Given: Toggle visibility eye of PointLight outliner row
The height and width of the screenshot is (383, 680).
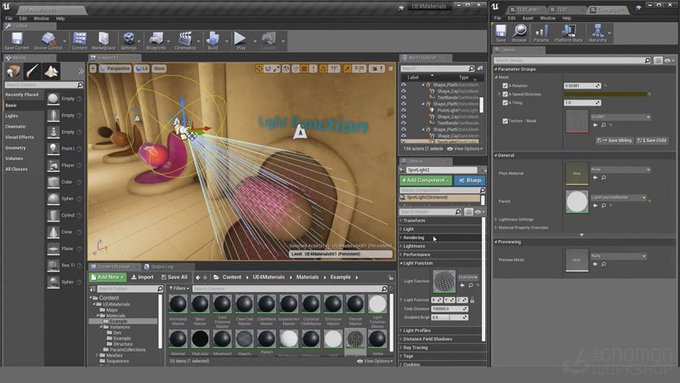Looking at the screenshot, I should click(x=404, y=110).
